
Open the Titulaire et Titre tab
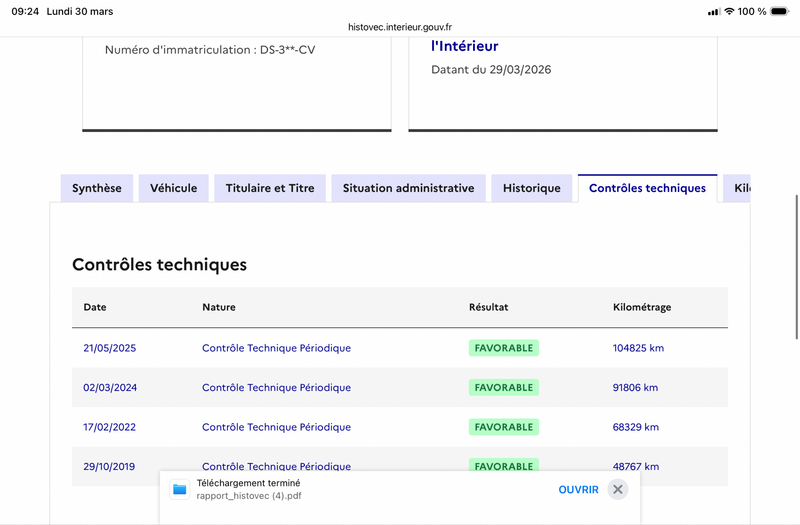pos(270,188)
